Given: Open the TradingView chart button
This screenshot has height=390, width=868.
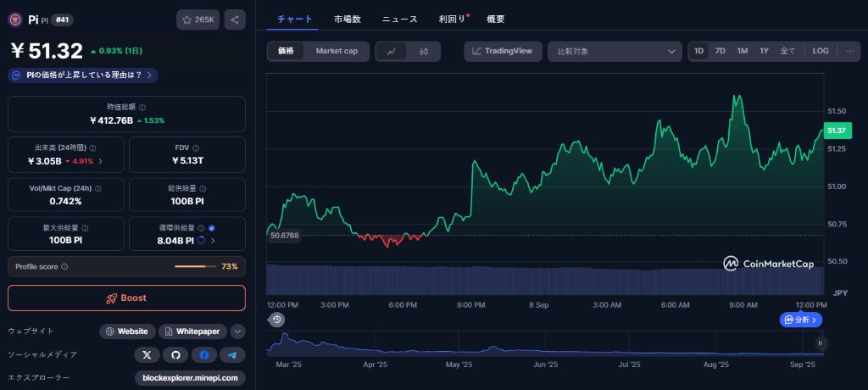Looking at the screenshot, I should coord(503,51).
